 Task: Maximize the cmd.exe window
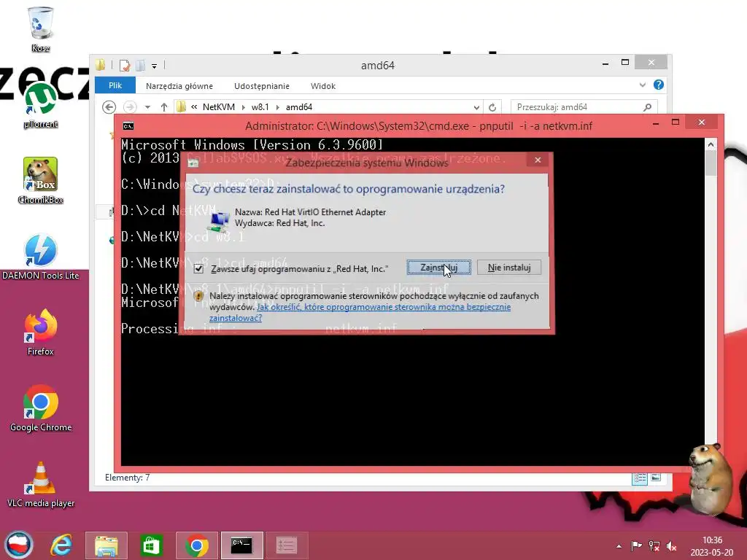point(675,122)
